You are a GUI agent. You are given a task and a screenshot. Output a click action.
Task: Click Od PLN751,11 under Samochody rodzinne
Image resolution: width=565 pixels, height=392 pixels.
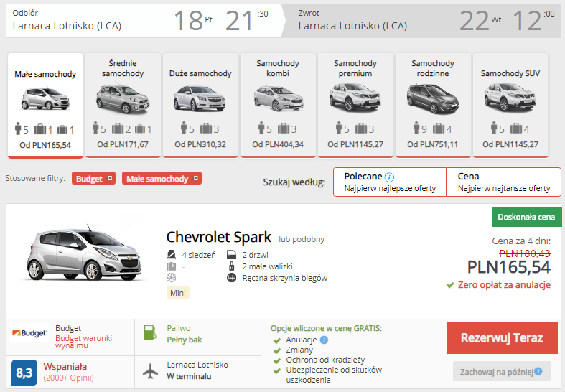[x=433, y=144]
